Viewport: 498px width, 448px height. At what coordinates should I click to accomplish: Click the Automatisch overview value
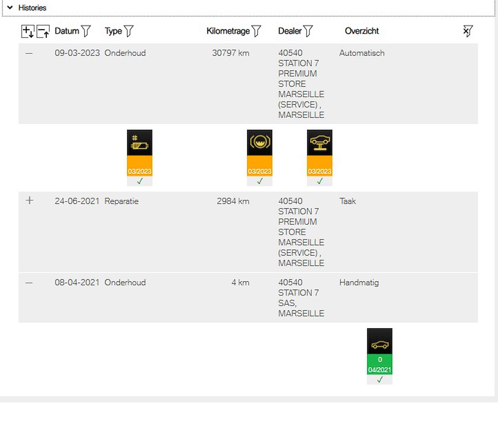[362, 53]
